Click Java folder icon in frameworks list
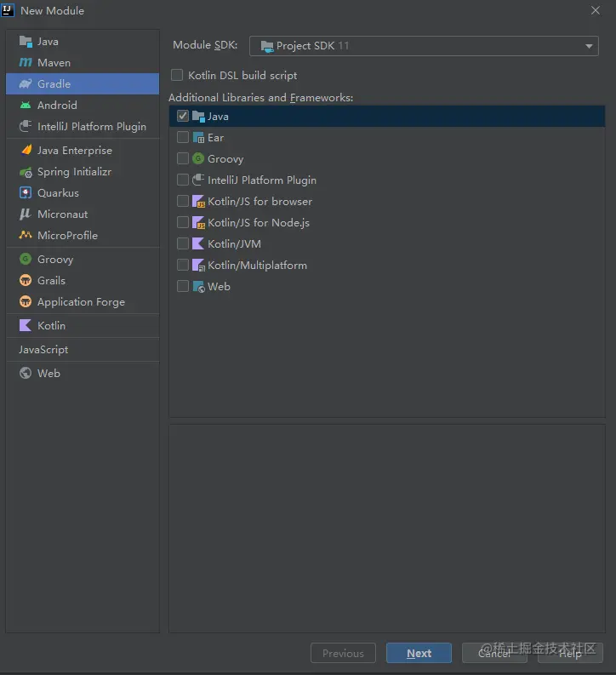 pyautogui.click(x=198, y=117)
